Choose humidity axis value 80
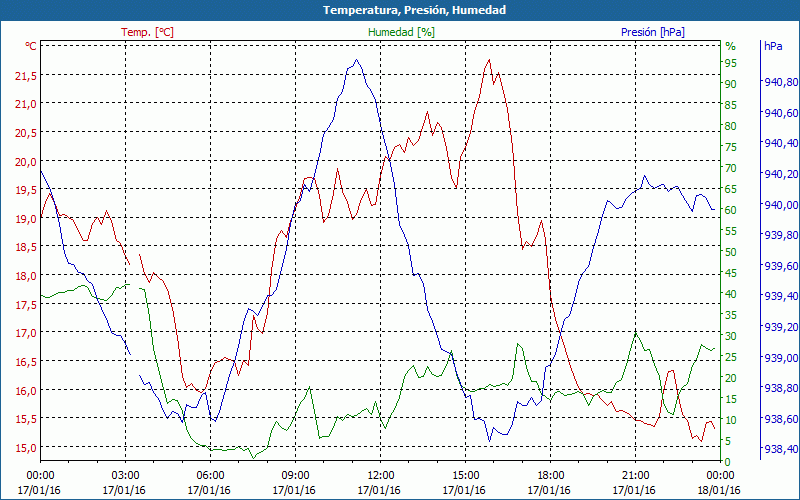Image resolution: width=800 pixels, height=500 pixels. point(731,127)
